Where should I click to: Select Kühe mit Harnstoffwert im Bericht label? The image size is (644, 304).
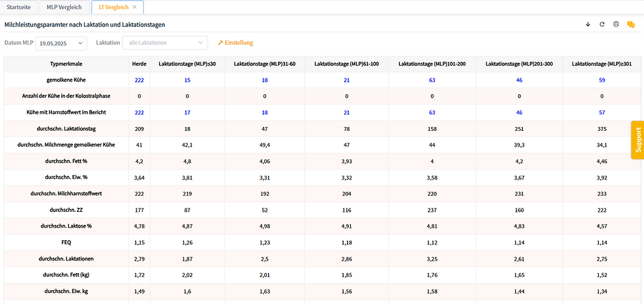coord(66,113)
